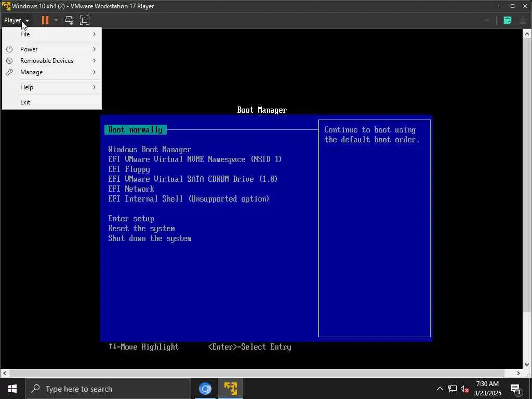Click VMware Player taskbar icon
The image size is (532, 399).
[230, 389]
